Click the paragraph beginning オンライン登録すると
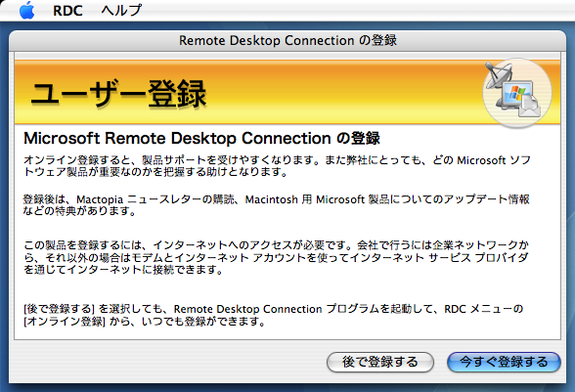This screenshot has width=575, height=392. [x=277, y=166]
